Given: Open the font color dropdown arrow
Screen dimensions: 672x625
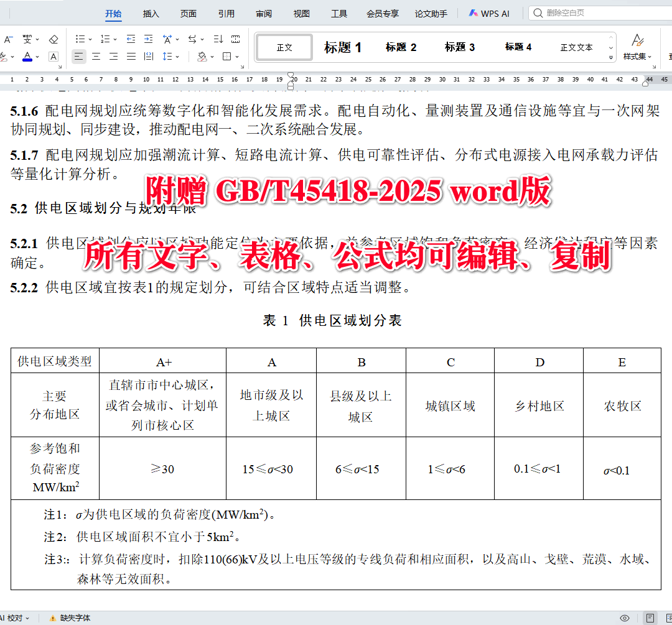Looking at the screenshot, I should click(x=37, y=57).
